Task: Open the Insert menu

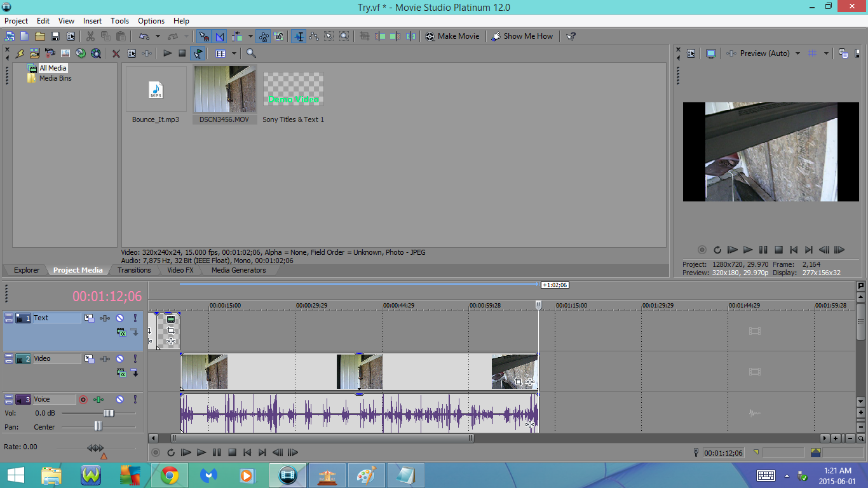Action: pos(92,21)
